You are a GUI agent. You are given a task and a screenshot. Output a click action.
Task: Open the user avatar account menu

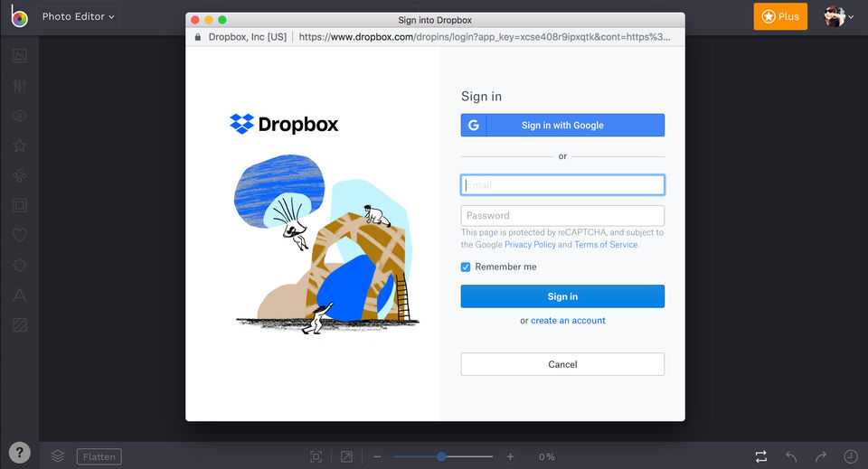[x=838, y=16]
